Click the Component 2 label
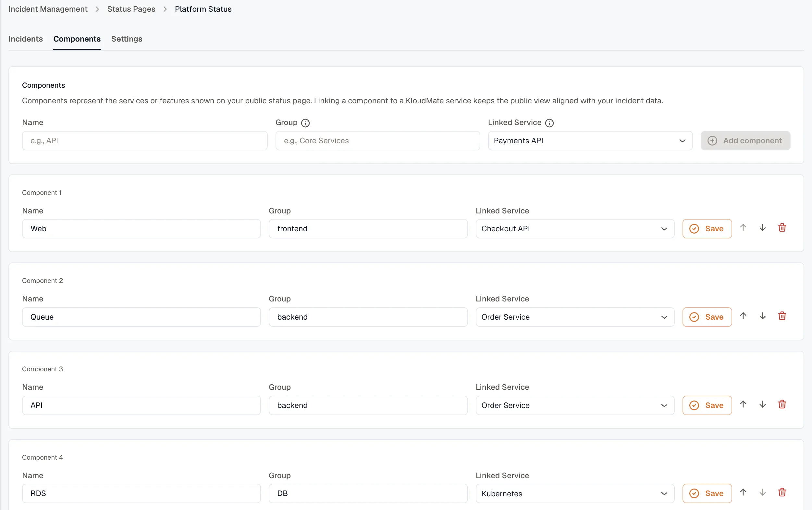This screenshot has width=812, height=510. 43,281
